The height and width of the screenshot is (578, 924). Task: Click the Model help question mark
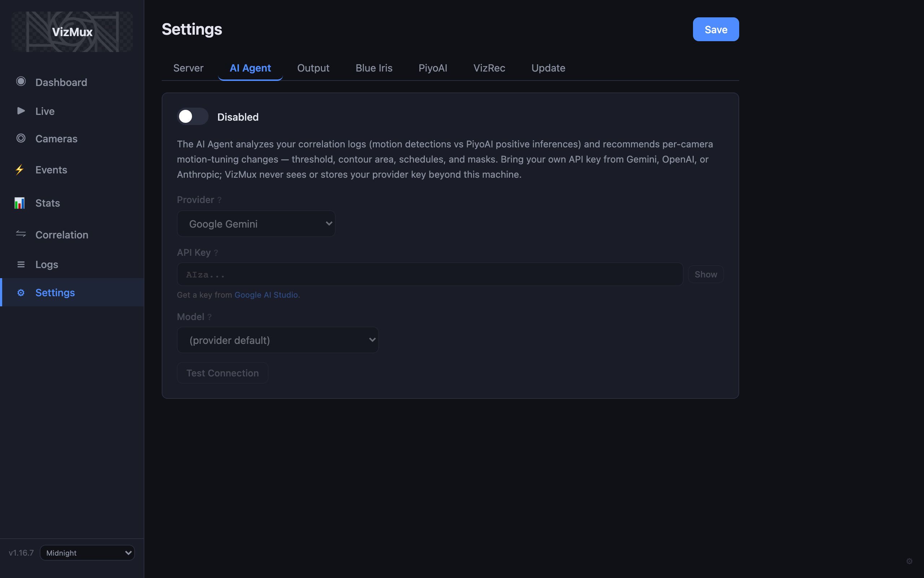(x=210, y=317)
